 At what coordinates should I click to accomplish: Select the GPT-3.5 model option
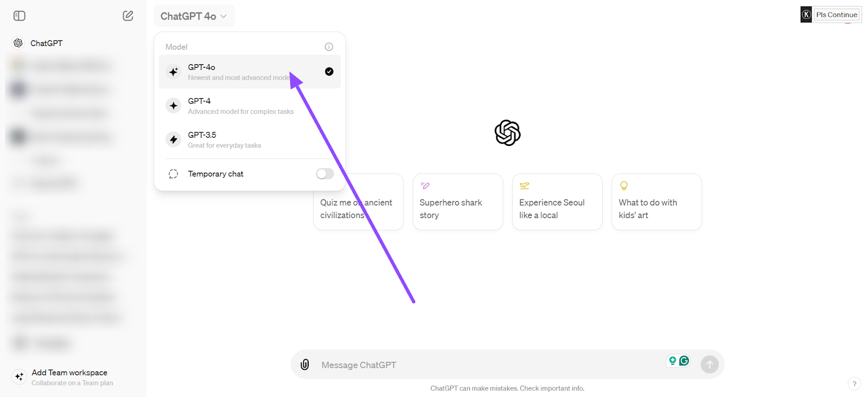point(250,139)
